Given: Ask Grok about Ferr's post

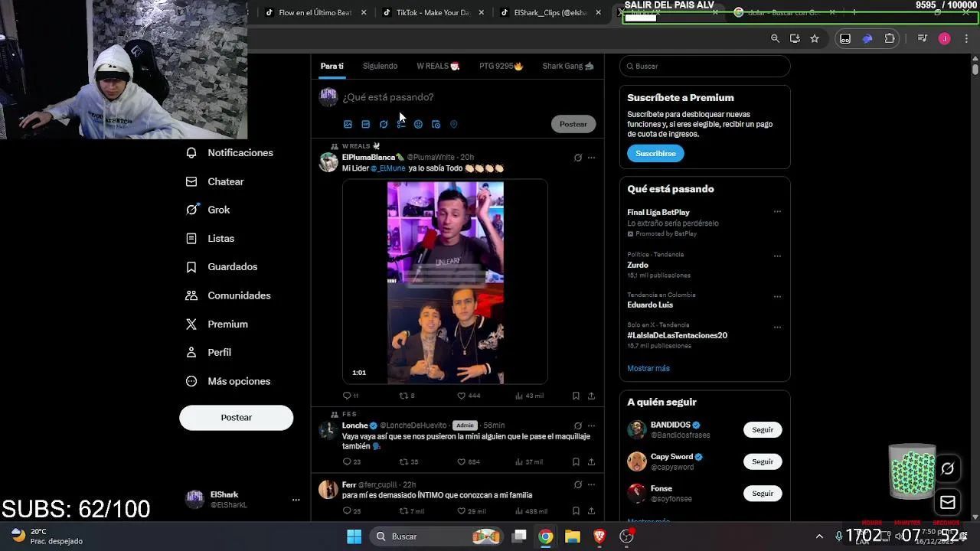Looking at the screenshot, I should [x=578, y=484].
